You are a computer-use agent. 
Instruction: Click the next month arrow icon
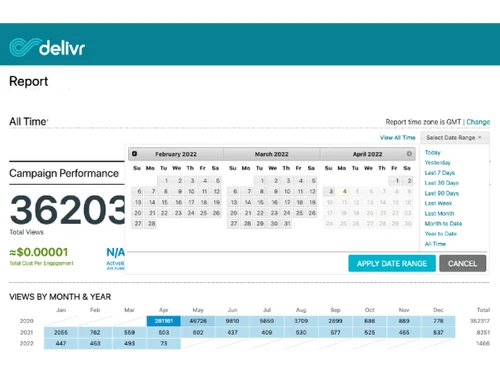(x=409, y=154)
